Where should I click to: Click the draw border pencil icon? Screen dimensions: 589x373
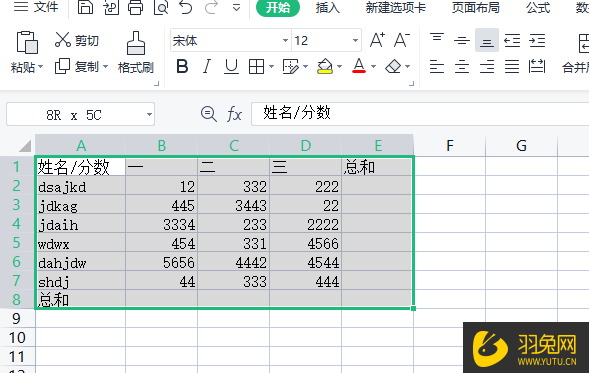point(290,67)
